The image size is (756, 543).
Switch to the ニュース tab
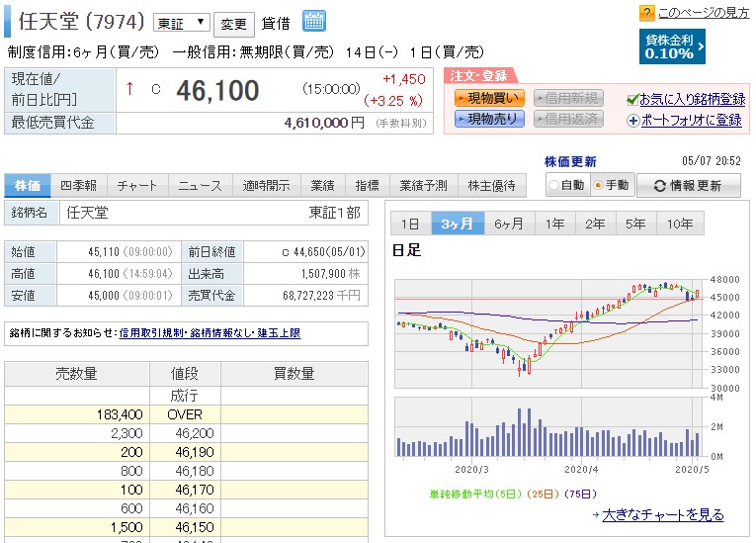coord(200,186)
